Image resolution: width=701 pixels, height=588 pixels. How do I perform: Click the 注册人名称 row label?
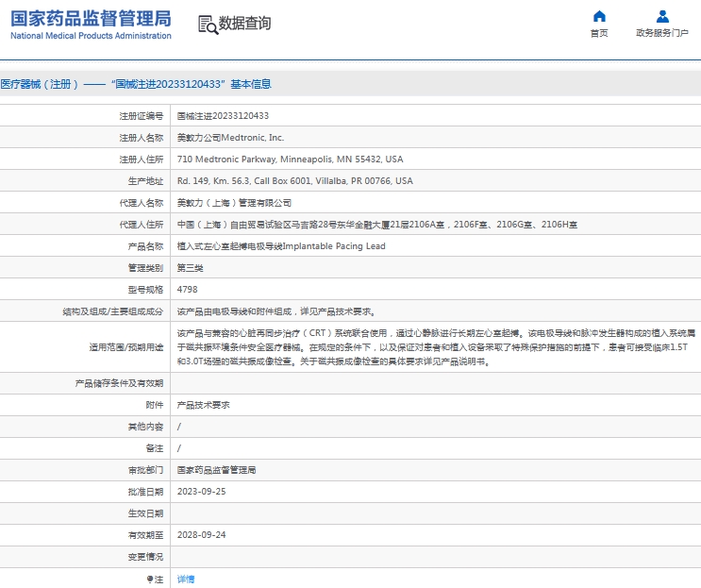pyautogui.click(x=142, y=138)
